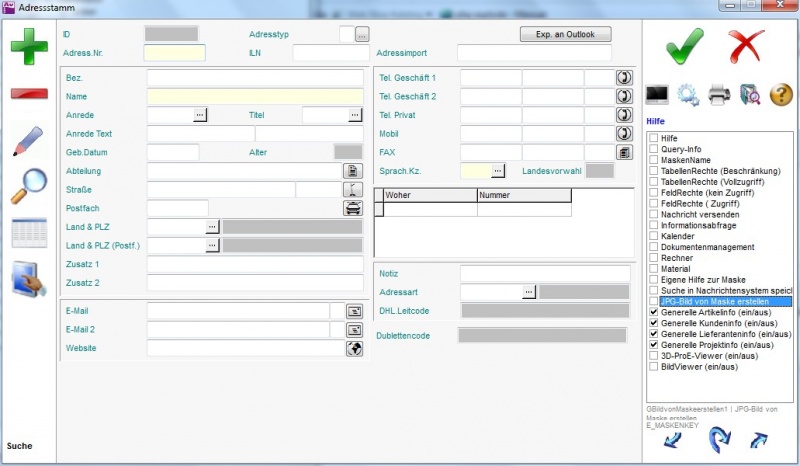The width and height of the screenshot is (800, 466).
Task: Open the Anrede lookup button
Action: click(x=199, y=115)
